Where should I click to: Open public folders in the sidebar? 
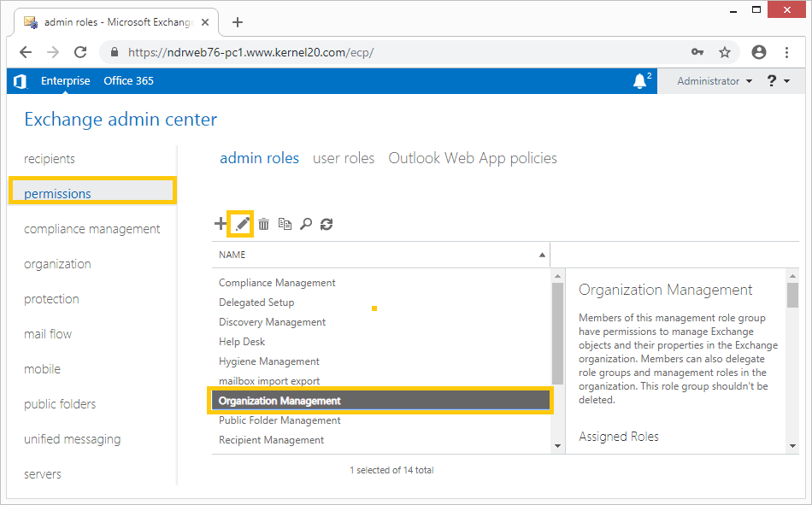point(60,404)
